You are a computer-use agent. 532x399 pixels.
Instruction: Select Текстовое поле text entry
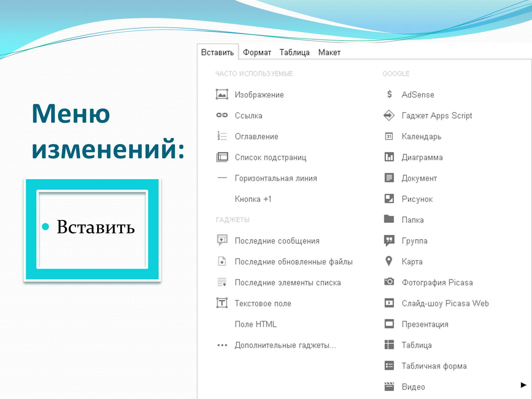coord(263,303)
